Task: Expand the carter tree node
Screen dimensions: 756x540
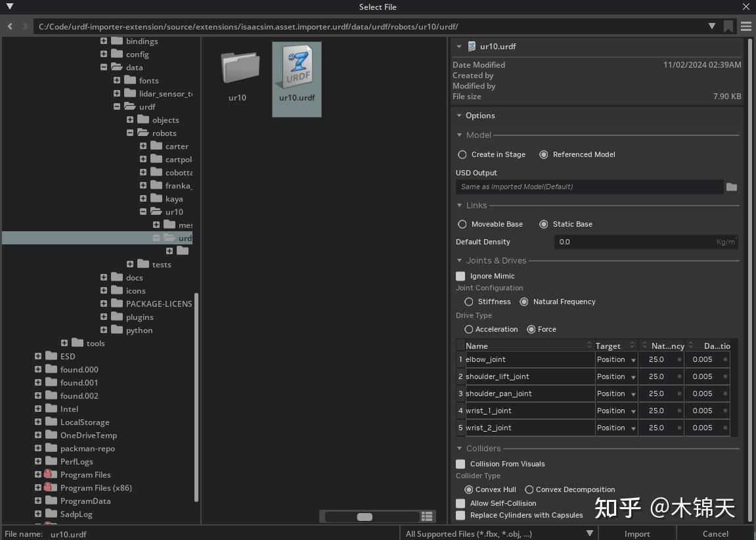Action: tap(143, 146)
